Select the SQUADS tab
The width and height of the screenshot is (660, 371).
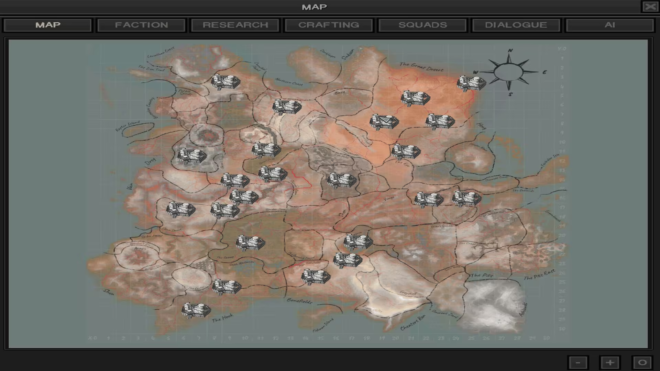[x=423, y=25]
